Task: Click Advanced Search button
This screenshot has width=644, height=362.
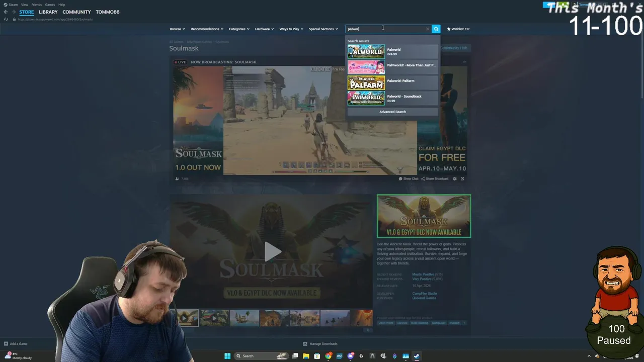Action: pyautogui.click(x=392, y=112)
